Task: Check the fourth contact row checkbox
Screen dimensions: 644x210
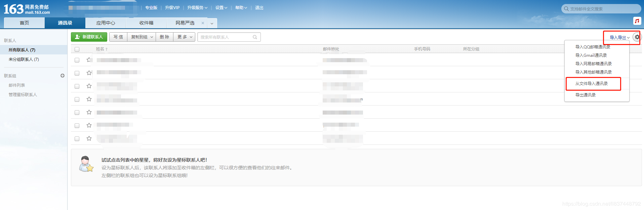Action: click(x=77, y=99)
